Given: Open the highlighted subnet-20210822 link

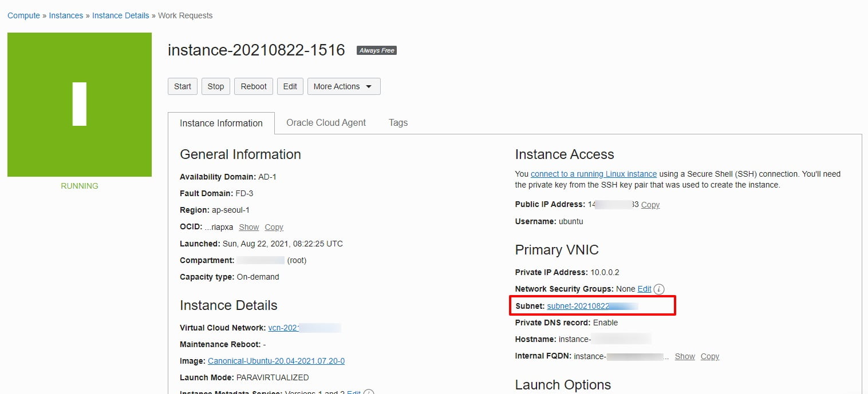Looking at the screenshot, I should pyautogui.click(x=580, y=306).
